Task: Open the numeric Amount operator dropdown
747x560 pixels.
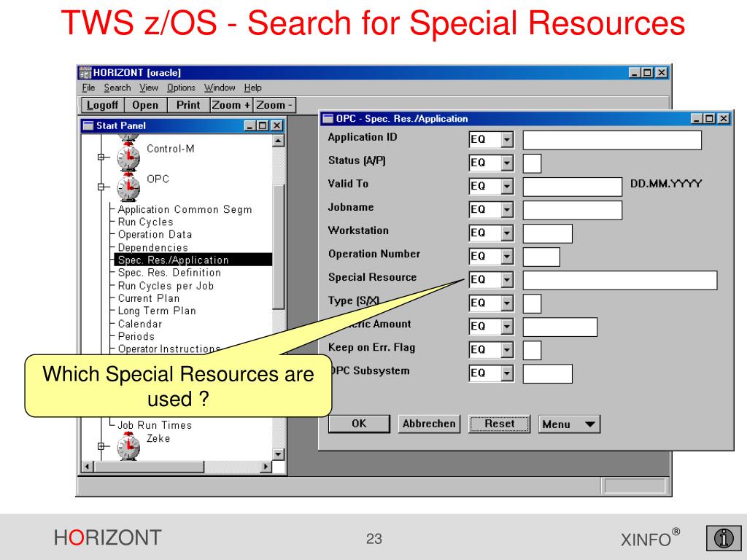Action: (x=507, y=326)
